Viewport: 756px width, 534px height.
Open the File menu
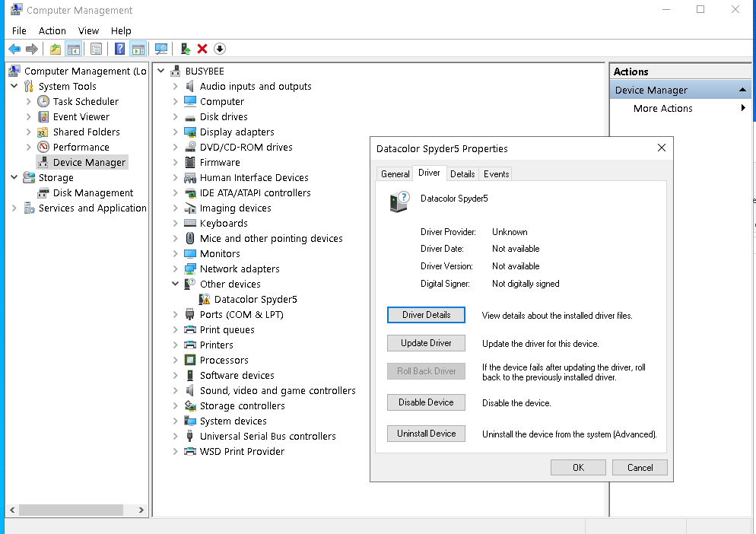coord(19,31)
